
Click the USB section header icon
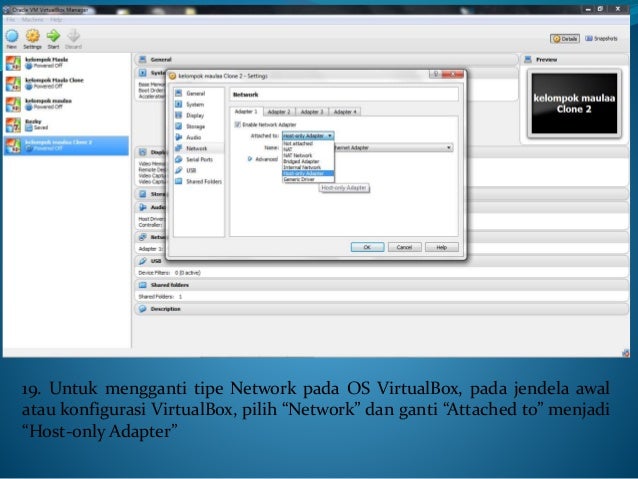tap(142, 261)
